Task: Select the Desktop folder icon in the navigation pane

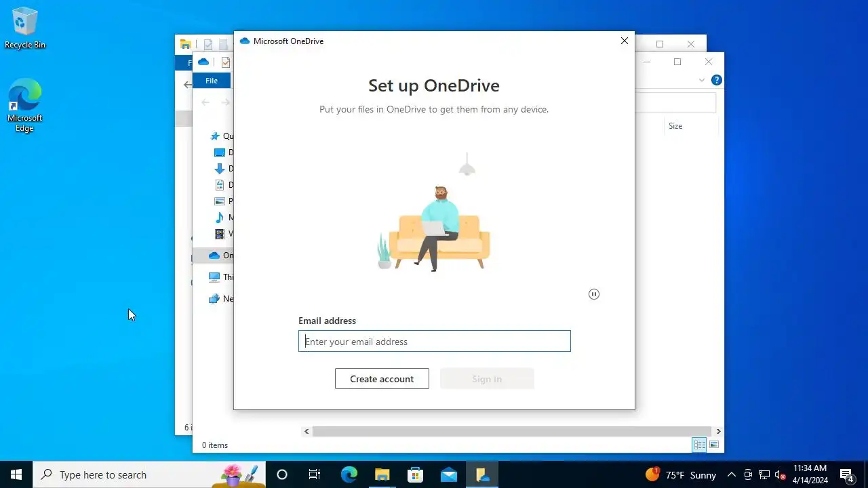Action: (x=220, y=152)
